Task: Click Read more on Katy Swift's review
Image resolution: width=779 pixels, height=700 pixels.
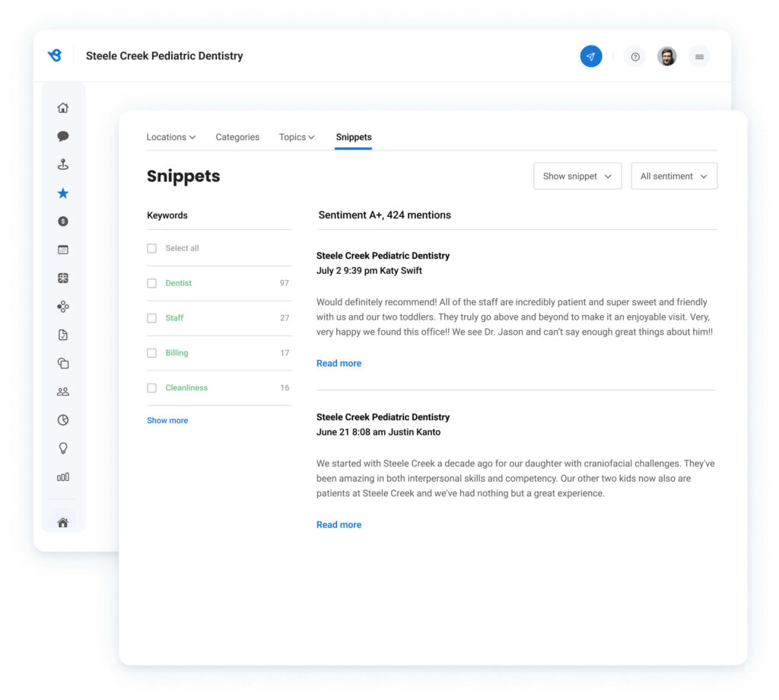Action: [339, 364]
